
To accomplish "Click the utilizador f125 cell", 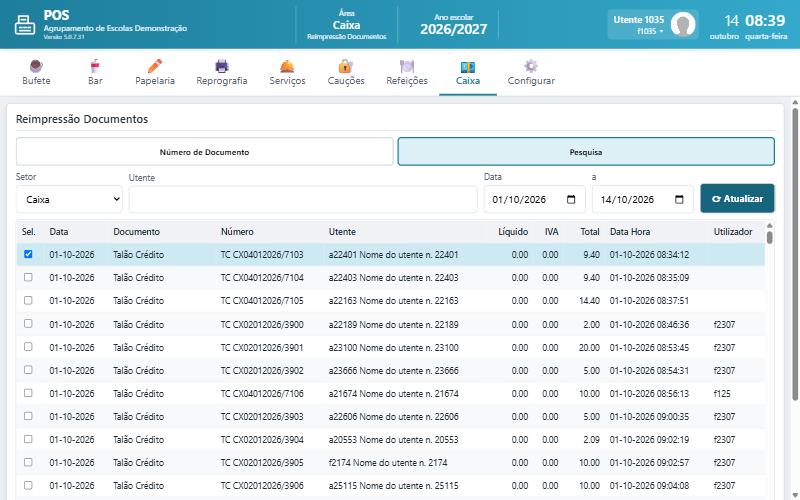I will [722, 393].
